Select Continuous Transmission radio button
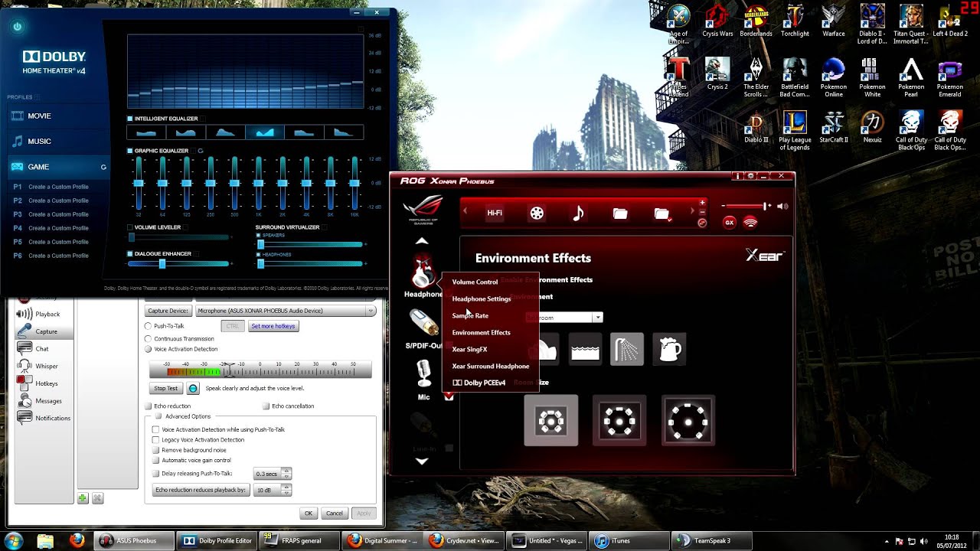This screenshot has width=980, height=551. 149,338
